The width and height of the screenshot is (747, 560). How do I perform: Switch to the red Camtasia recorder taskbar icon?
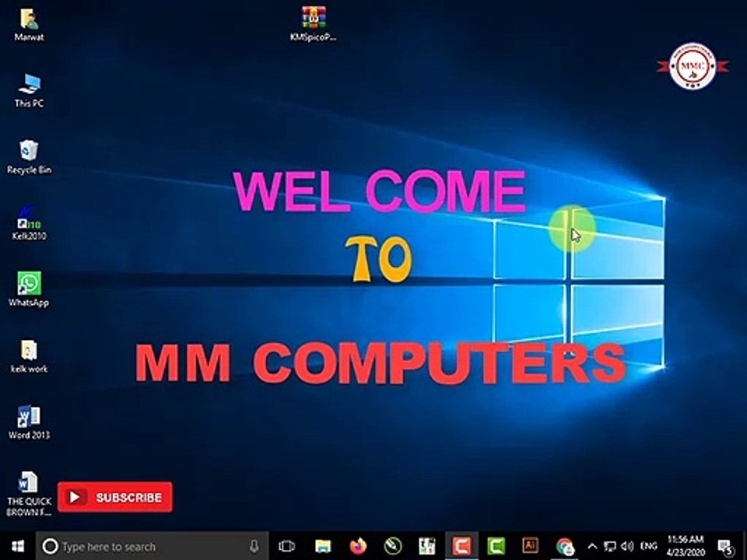461,546
